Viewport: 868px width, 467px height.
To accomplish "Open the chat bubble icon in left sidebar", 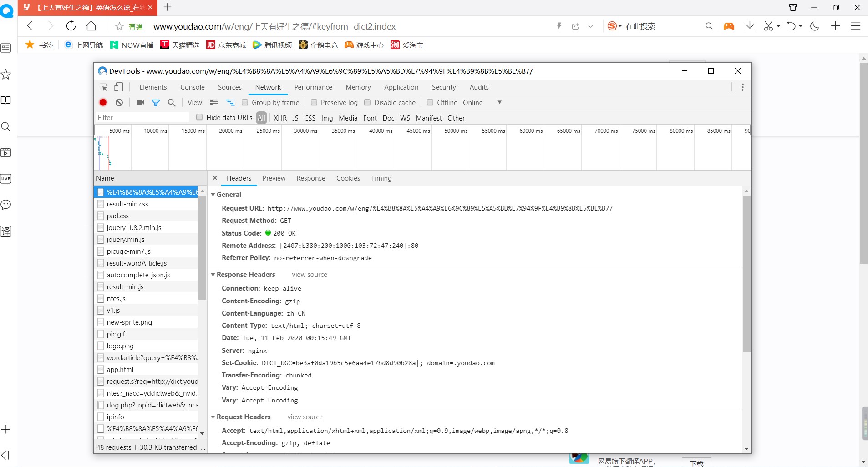I will click(x=6, y=205).
